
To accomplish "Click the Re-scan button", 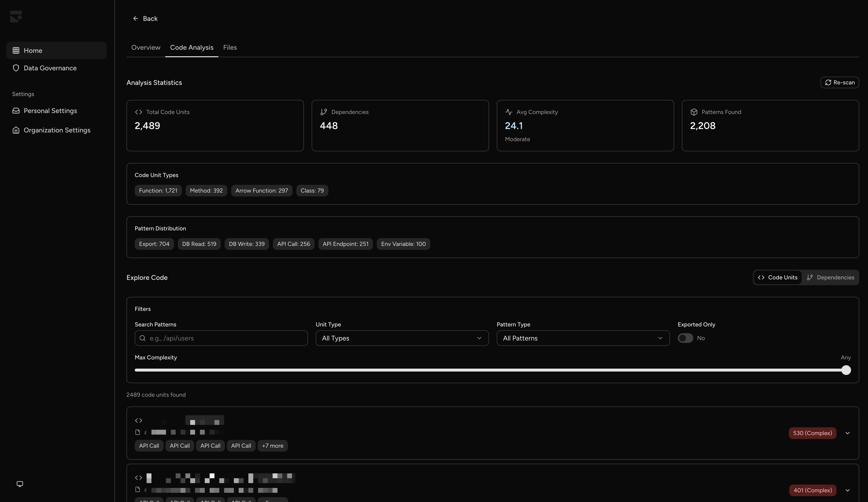I will click(x=839, y=82).
